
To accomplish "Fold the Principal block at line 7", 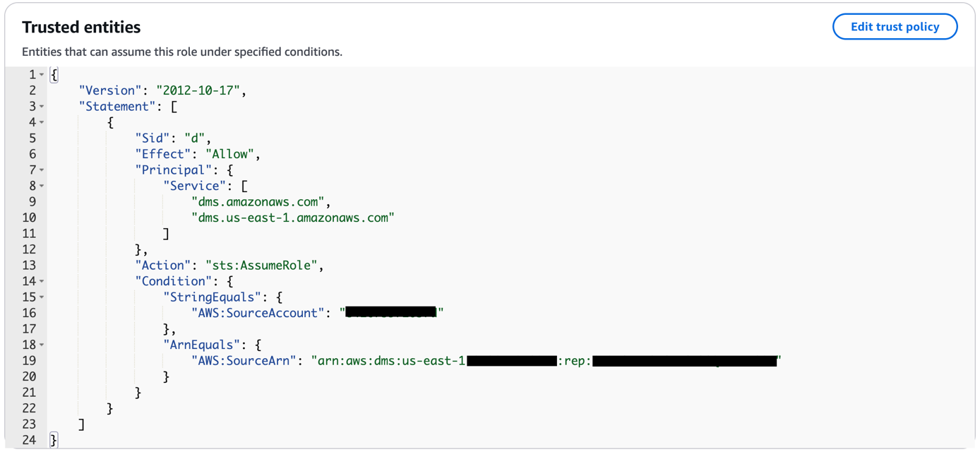I will click(x=42, y=170).
